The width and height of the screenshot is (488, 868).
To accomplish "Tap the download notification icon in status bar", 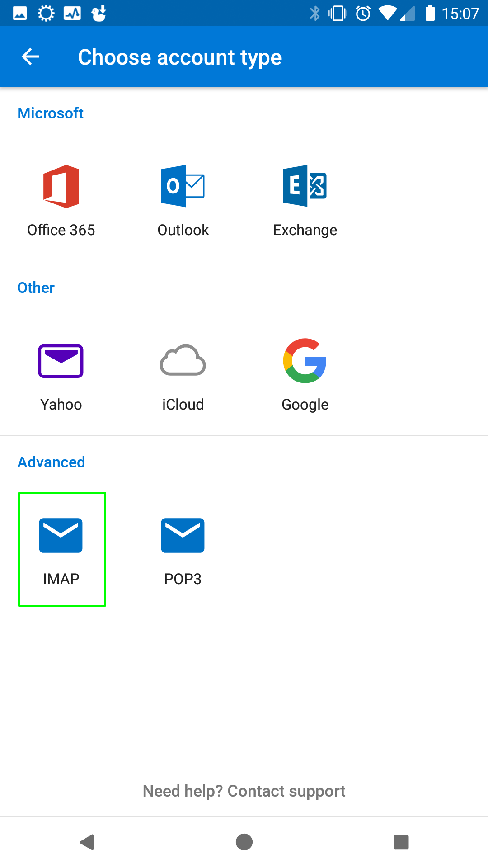I will pyautogui.click(x=99, y=13).
